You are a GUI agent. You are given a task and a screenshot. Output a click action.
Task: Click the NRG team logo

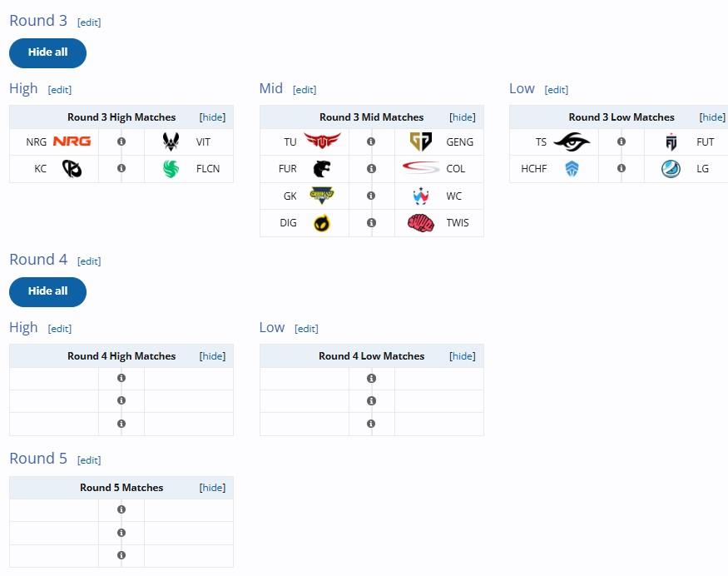(72, 142)
